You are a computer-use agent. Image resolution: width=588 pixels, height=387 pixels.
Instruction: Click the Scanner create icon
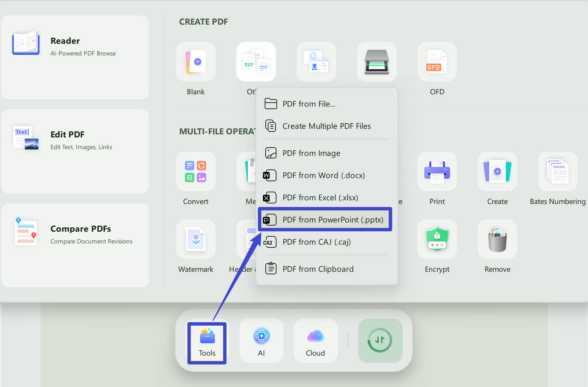pyautogui.click(x=377, y=62)
